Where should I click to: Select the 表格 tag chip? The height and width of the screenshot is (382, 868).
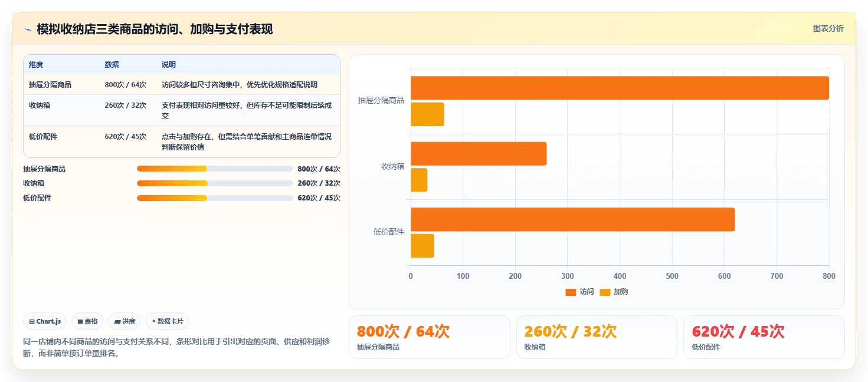click(87, 321)
